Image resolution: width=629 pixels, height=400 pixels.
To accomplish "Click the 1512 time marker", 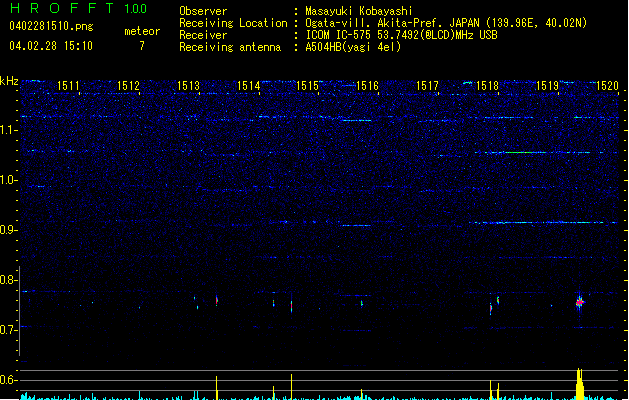I will pos(128,86).
